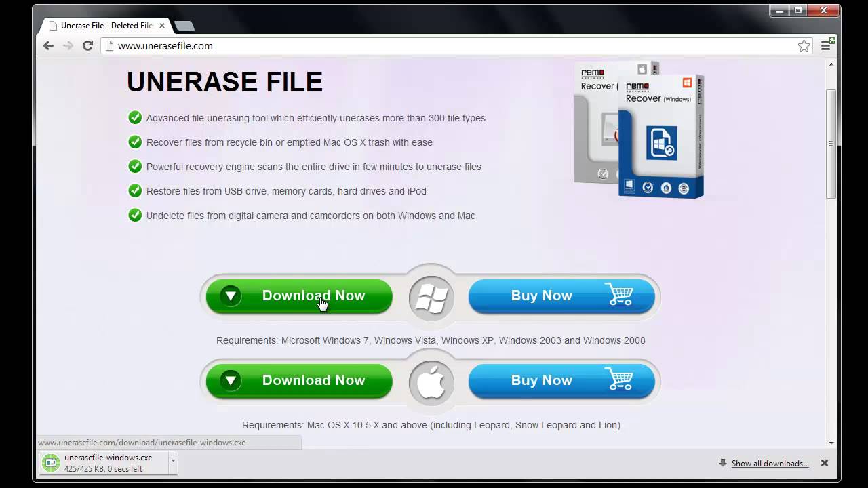Reload the page with the refresh icon

click(87, 46)
